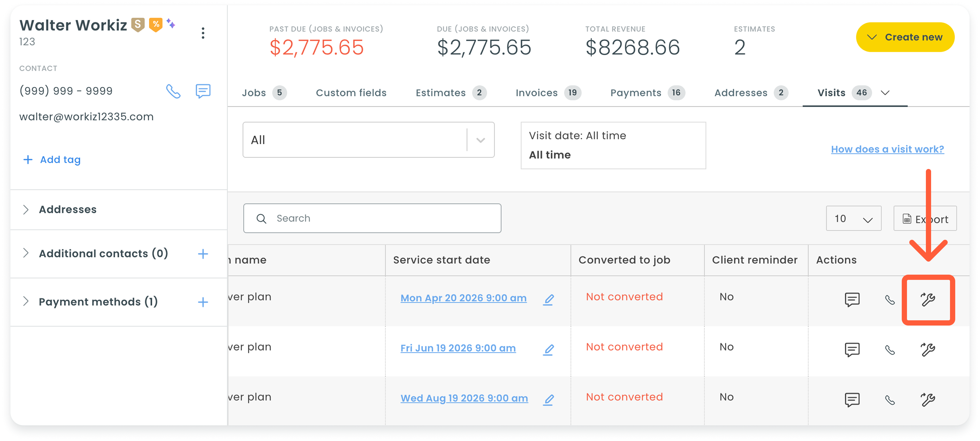The height and width of the screenshot is (441, 980).
Task: Message client for the Wed Aug 19 2026 visit
Action: click(x=852, y=400)
